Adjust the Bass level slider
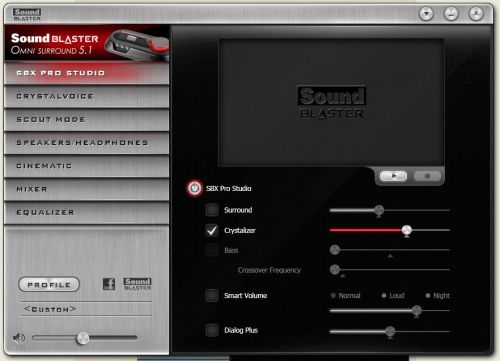 (335, 250)
